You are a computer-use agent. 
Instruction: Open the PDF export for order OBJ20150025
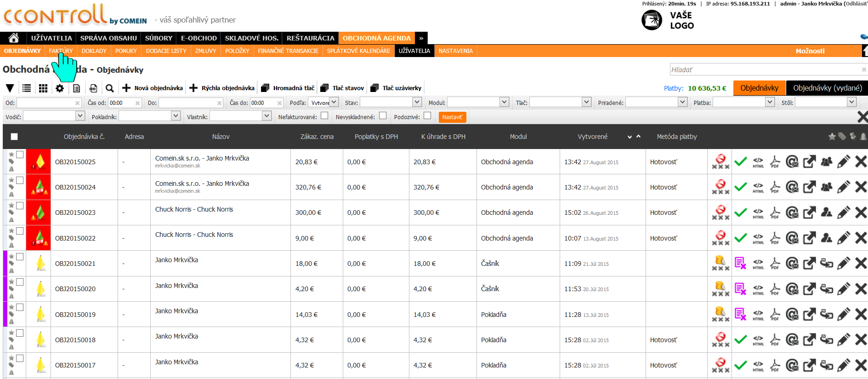(775, 161)
